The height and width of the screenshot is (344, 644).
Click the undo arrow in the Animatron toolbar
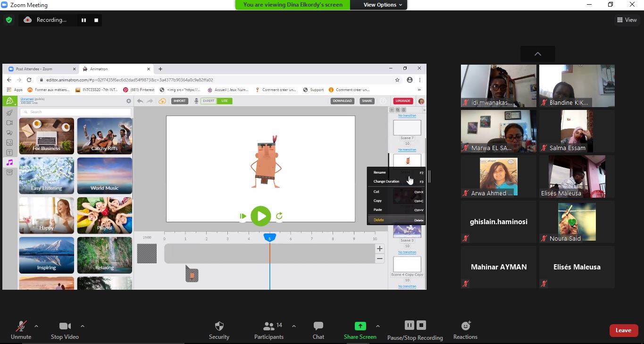(140, 101)
